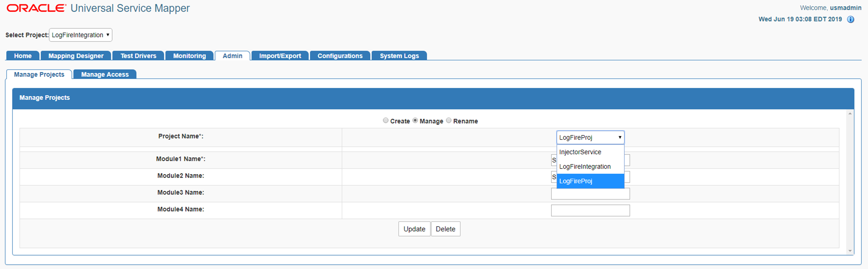This screenshot has height=269, width=868.
Task: Choose LogFireIntegration from the project list
Action: click(x=590, y=166)
